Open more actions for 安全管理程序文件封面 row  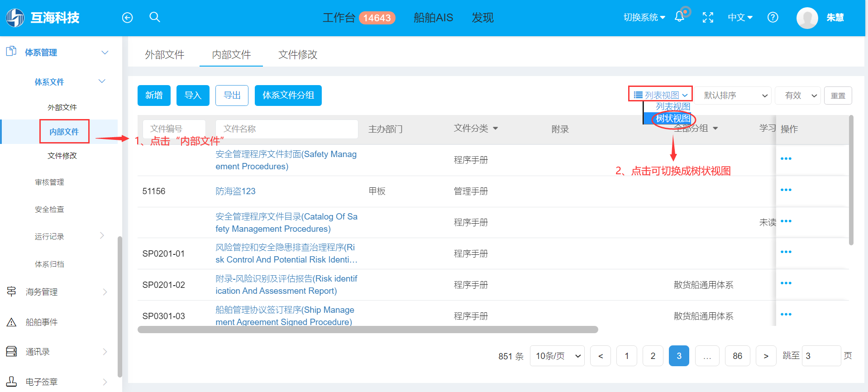pos(786,158)
